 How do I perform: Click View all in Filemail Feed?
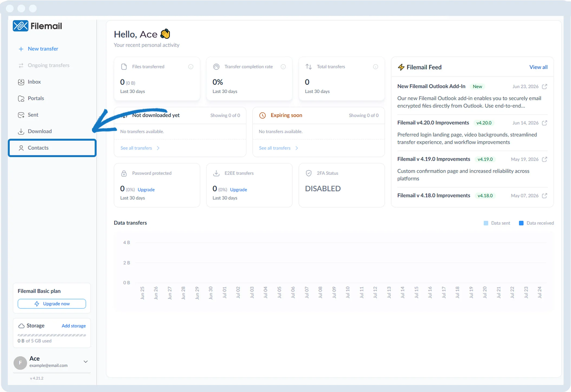tap(538, 67)
